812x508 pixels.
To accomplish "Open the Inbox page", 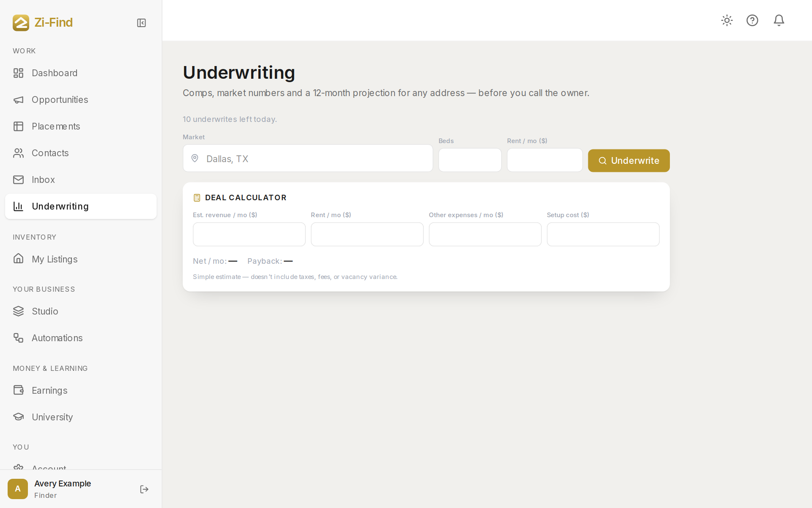I will (81, 180).
